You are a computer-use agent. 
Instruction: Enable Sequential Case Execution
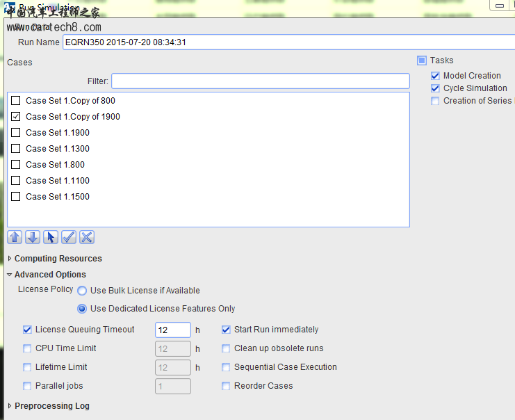coord(226,367)
